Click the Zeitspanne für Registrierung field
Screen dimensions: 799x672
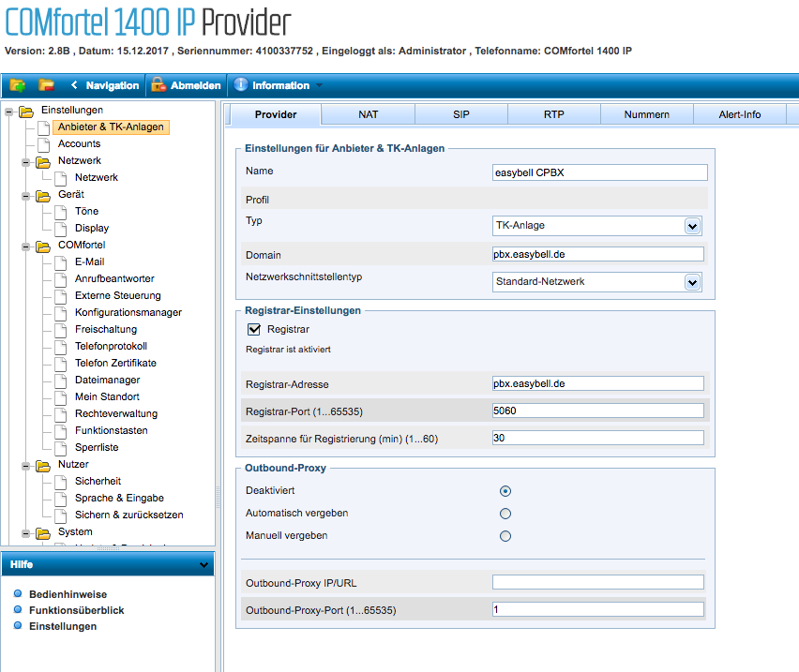(598, 438)
